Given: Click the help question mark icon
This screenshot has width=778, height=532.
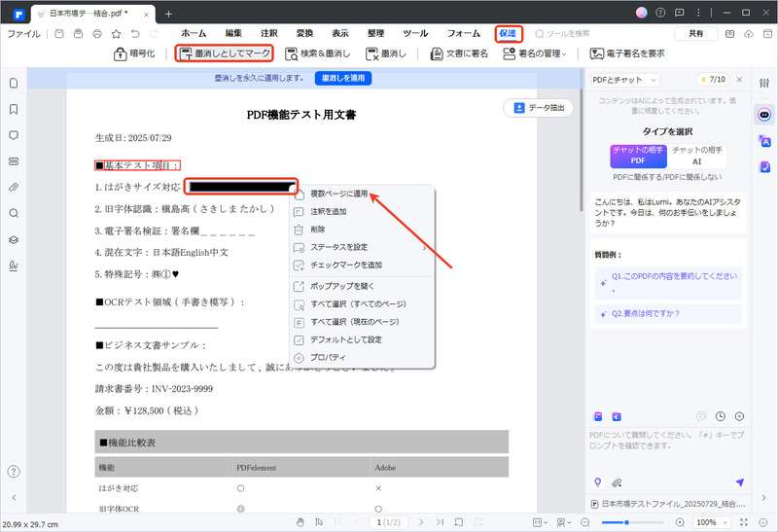Looking at the screenshot, I should tap(14, 472).
